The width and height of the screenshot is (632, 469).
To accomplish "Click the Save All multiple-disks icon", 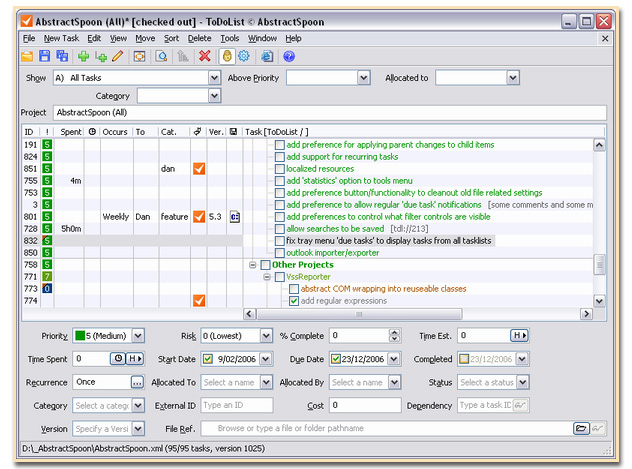I will (62, 56).
